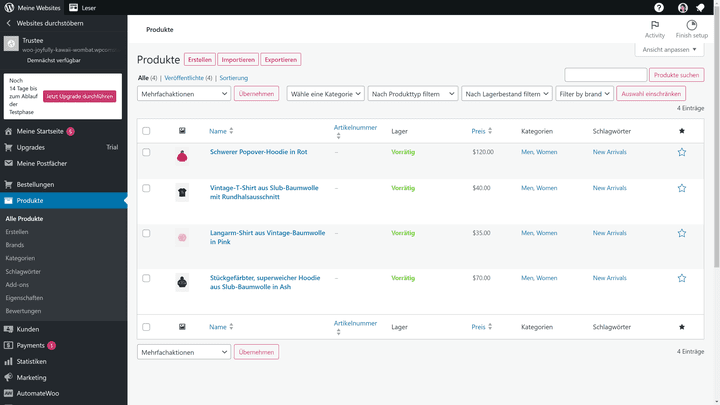Open Kategorien in the sidebar submenu

point(20,258)
